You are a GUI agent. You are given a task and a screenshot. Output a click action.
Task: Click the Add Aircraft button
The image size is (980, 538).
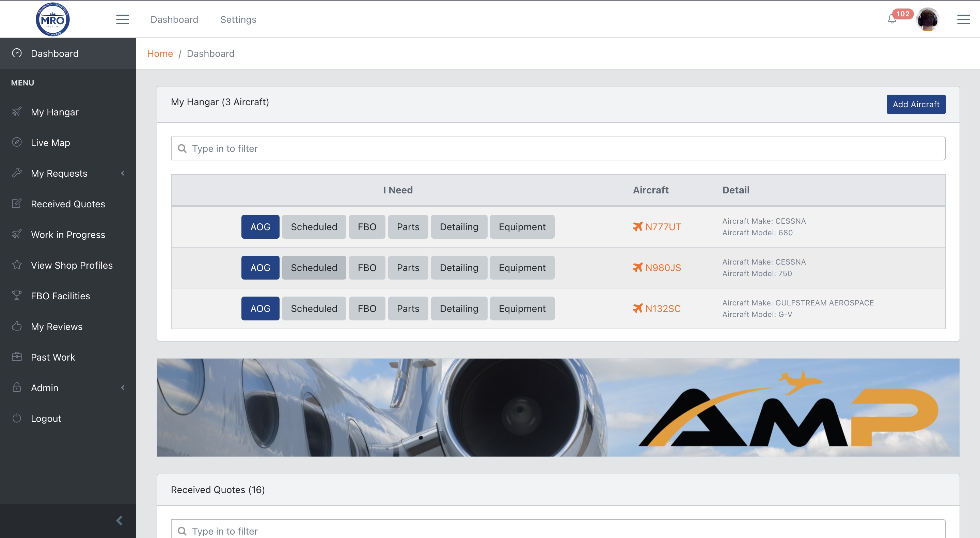pyautogui.click(x=916, y=104)
